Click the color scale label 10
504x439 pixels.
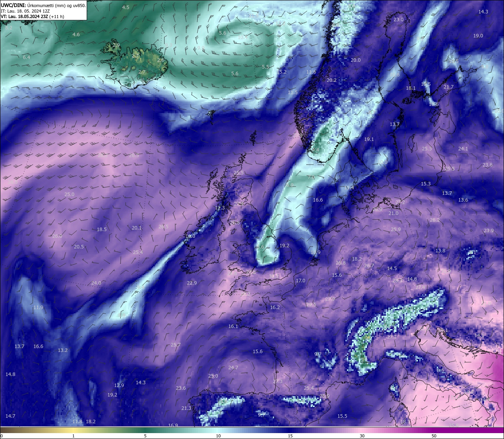point(218,436)
